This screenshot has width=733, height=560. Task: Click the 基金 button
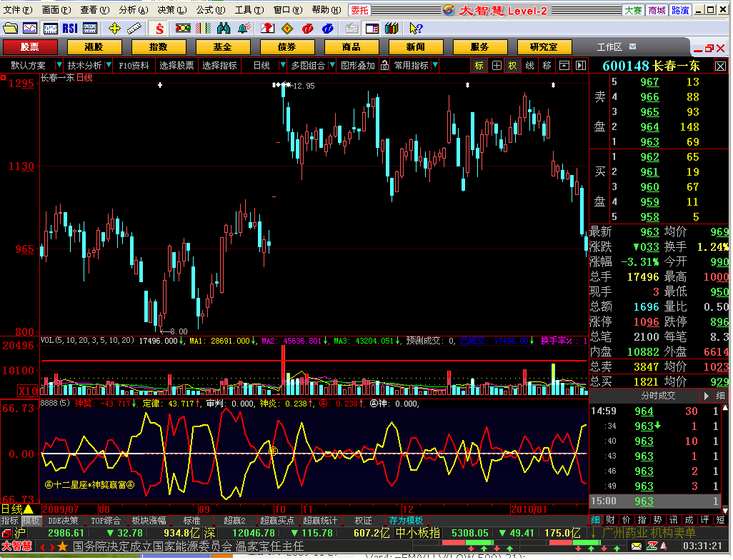(x=222, y=46)
